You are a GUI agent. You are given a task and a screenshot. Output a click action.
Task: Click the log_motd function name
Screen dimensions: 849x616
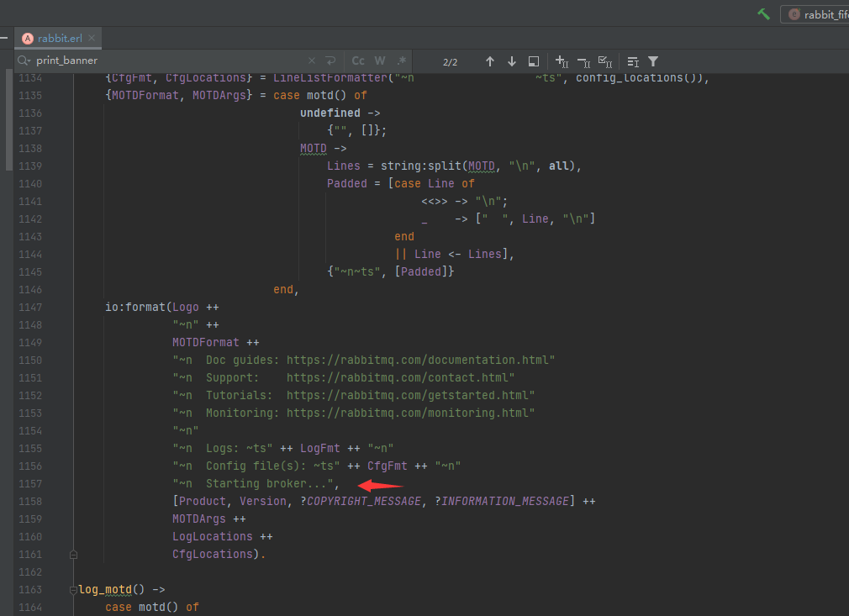tap(105, 589)
